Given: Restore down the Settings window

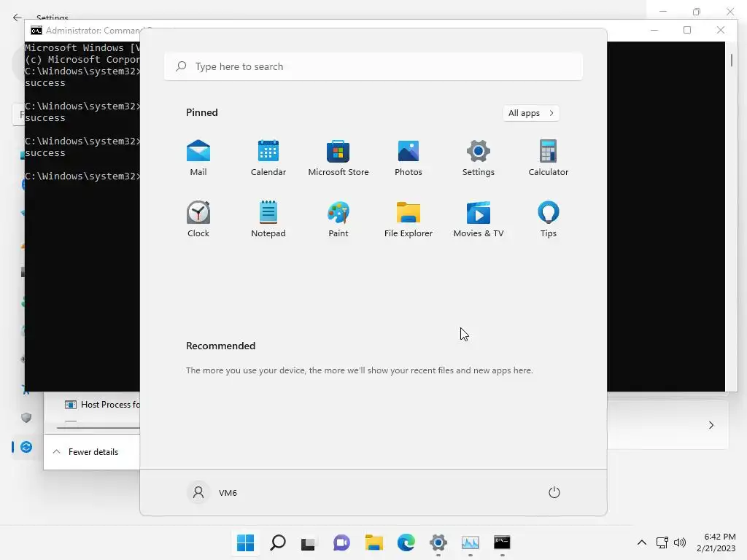Looking at the screenshot, I should [x=697, y=12].
